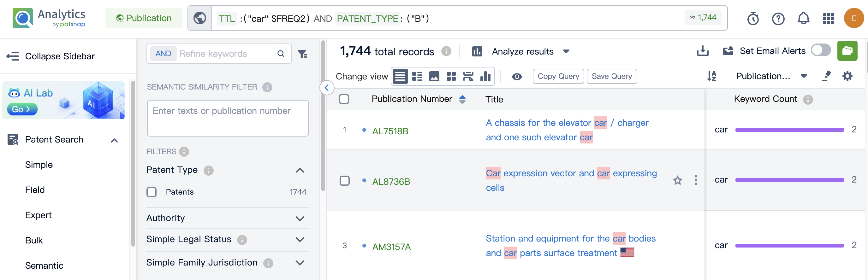Open the notifications bell
The width and height of the screenshot is (868, 280).
click(x=803, y=19)
